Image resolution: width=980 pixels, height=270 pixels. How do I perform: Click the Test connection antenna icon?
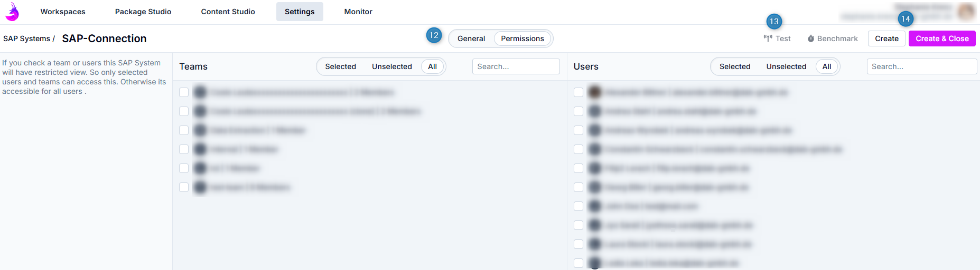(768, 38)
